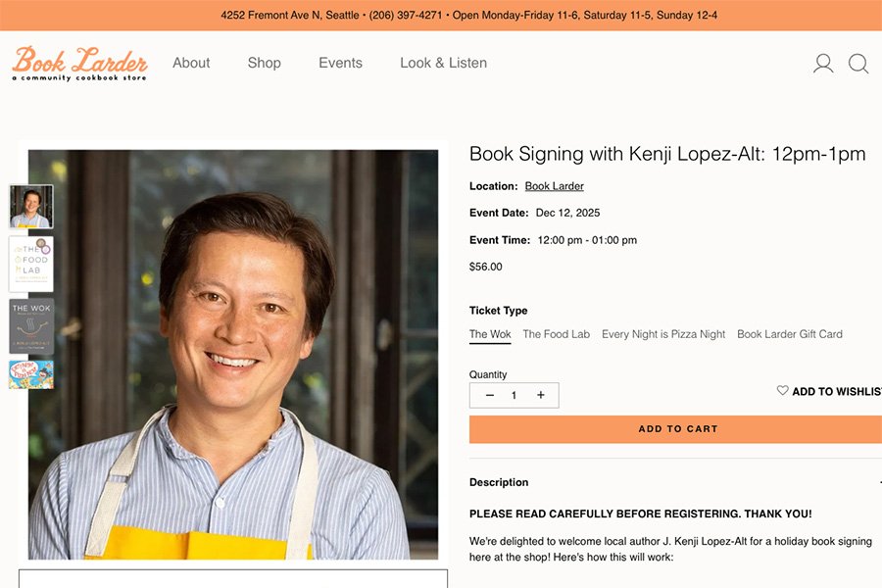Click the quantity input field
Image resolution: width=882 pixels, height=588 pixels.
coord(514,396)
